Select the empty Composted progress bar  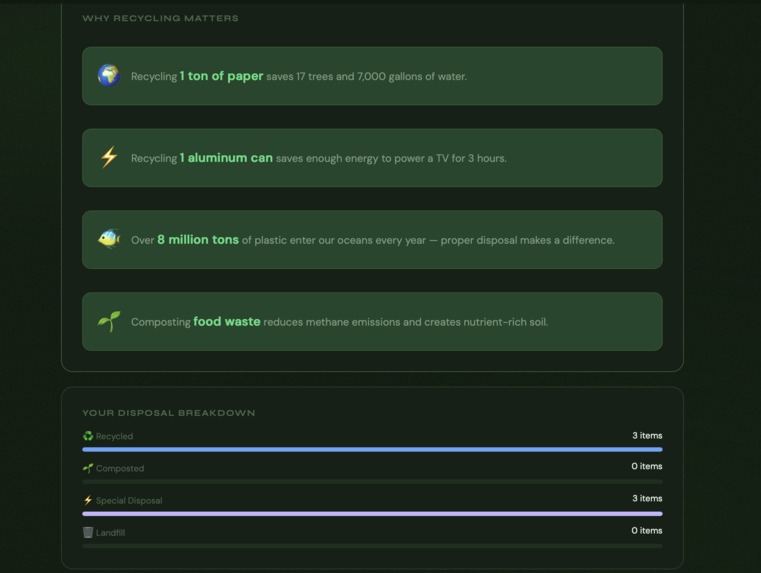coord(372,481)
